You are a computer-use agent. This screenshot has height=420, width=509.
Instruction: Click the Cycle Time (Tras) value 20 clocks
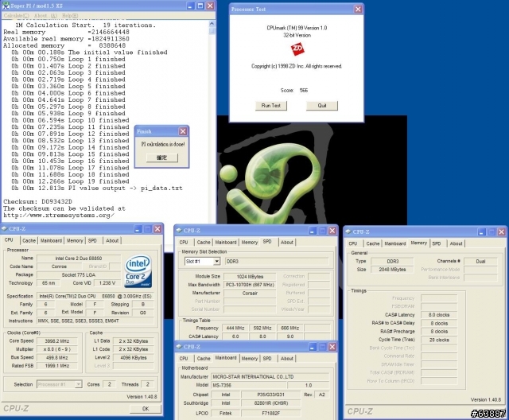point(439,340)
